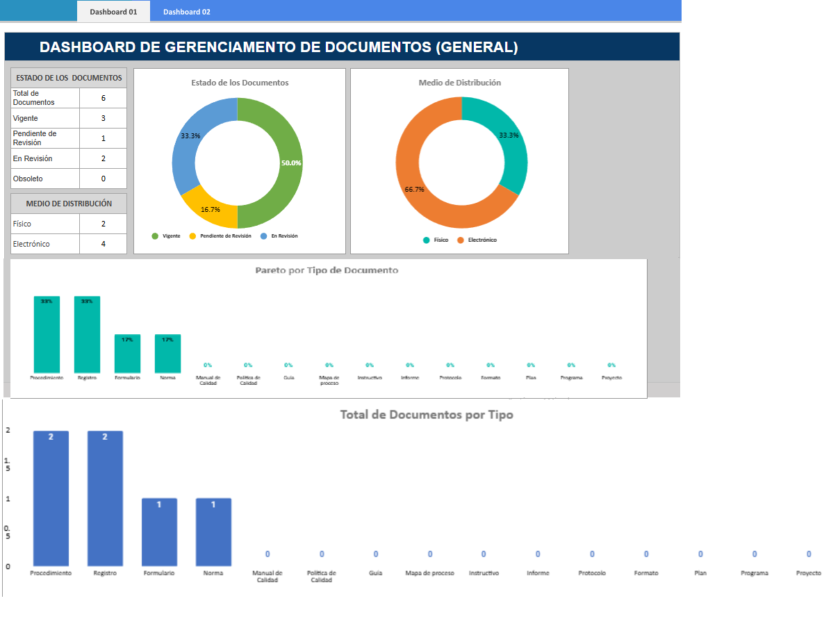Click the teal Físico legend dot
The image size is (840, 619).
[426, 240]
